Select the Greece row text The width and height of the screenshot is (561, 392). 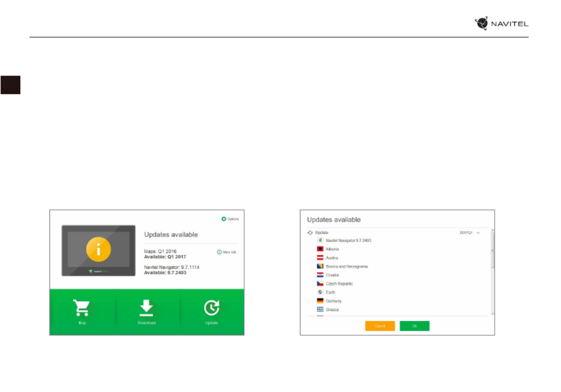[332, 310]
